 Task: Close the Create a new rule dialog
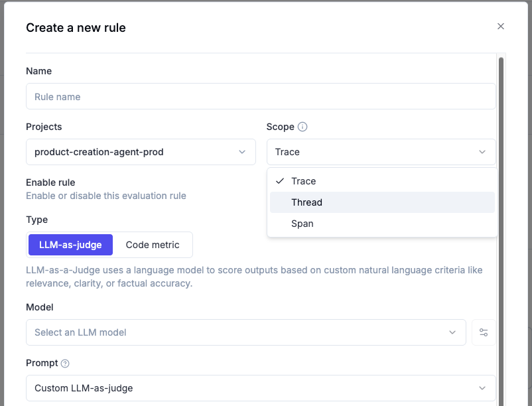(501, 27)
